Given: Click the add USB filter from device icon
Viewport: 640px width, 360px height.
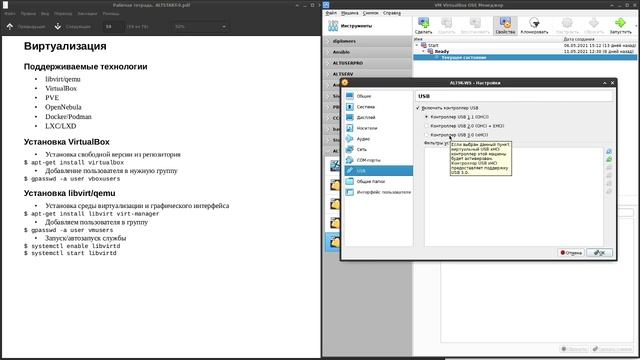Looking at the screenshot, I should (x=609, y=159).
